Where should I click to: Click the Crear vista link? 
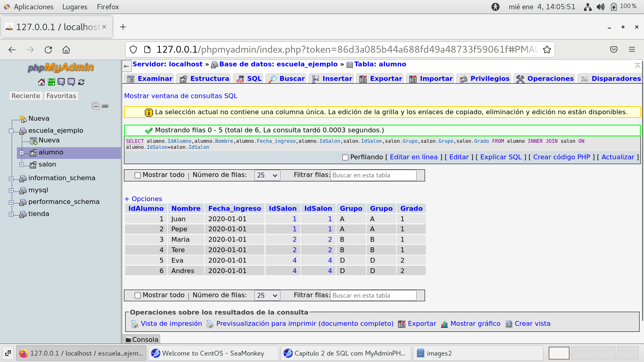tap(532, 324)
